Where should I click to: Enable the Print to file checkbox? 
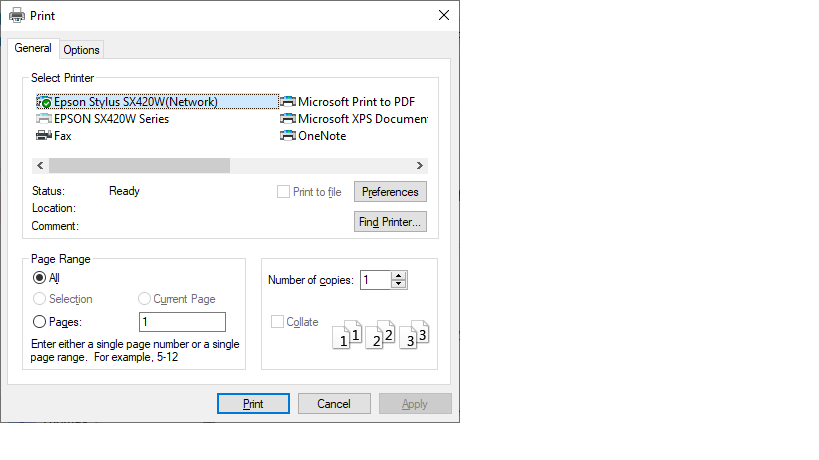[x=284, y=192]
